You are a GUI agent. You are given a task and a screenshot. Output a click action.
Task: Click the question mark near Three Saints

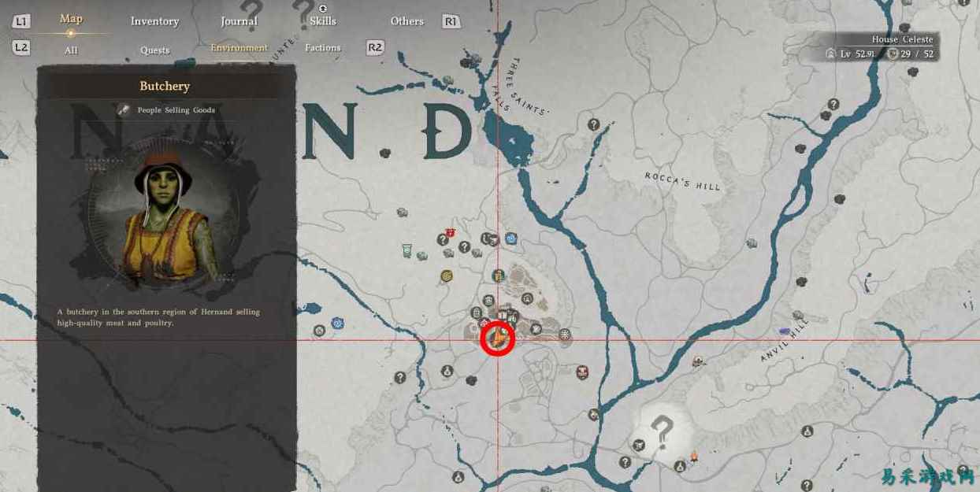[x=594, y=124]
